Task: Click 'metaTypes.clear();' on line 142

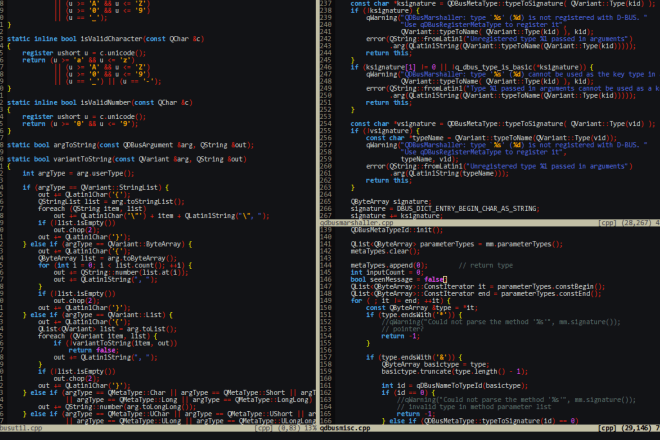Action: pos(385,251)
